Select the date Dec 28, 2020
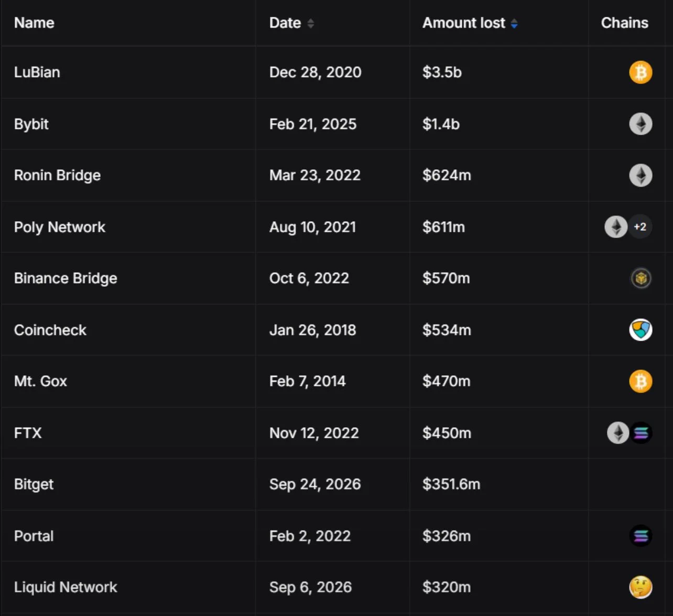The height and width of the screenshot is (616, 673). pos(316,72)
